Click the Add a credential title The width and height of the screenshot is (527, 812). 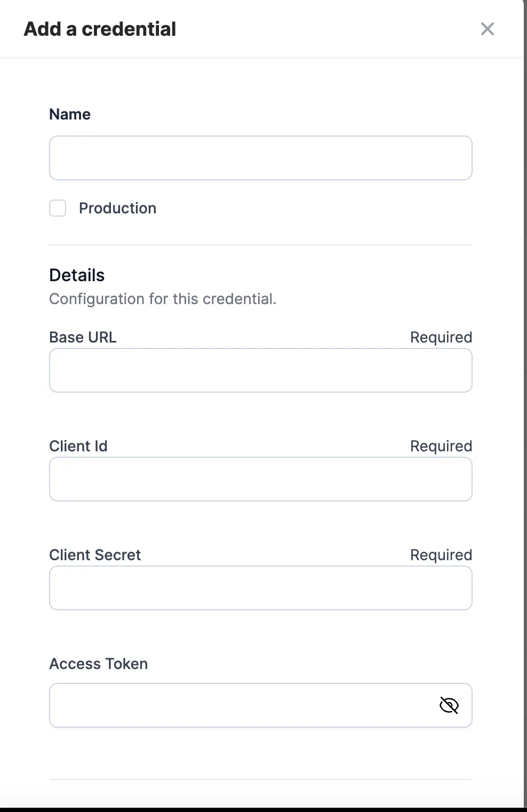pyautogui.click(x=100, y=29)
